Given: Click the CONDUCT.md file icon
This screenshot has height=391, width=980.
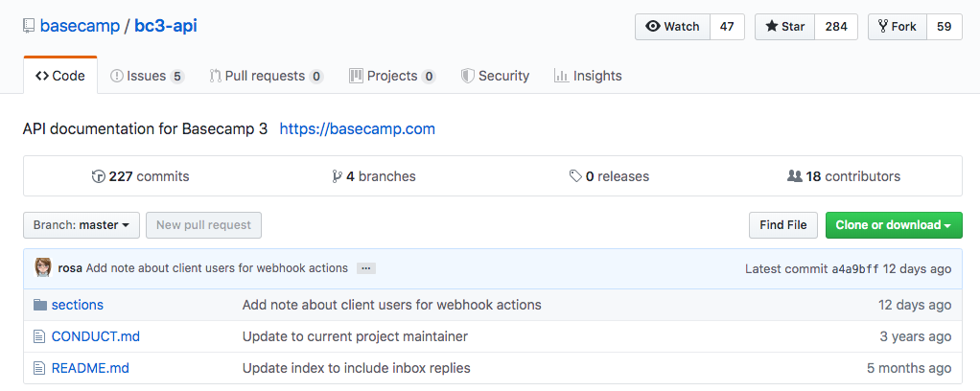Looking at the screenshot, I should click(39, 336).
